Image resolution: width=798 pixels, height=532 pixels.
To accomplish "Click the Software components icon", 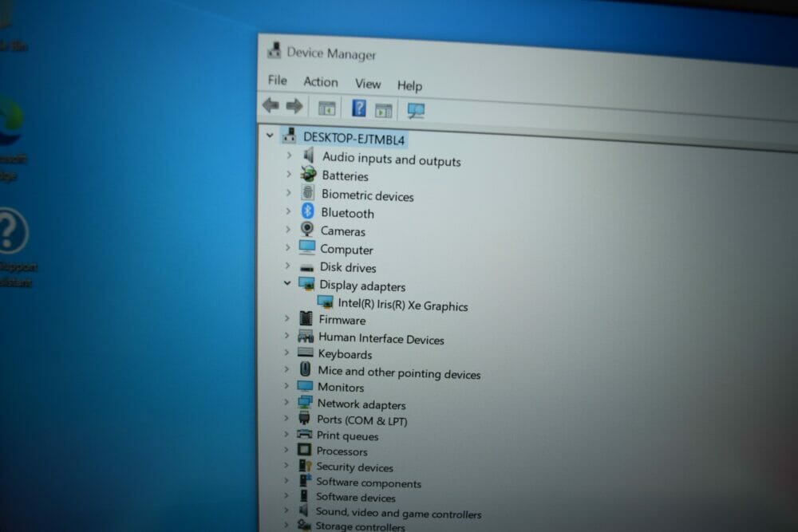I will point(304,481).
